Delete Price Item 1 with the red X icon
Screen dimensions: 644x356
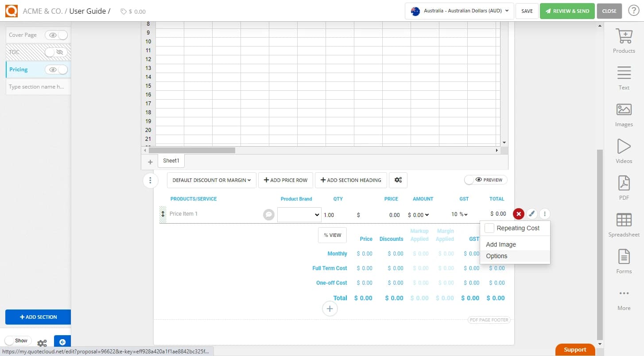(x=518, y=214)
